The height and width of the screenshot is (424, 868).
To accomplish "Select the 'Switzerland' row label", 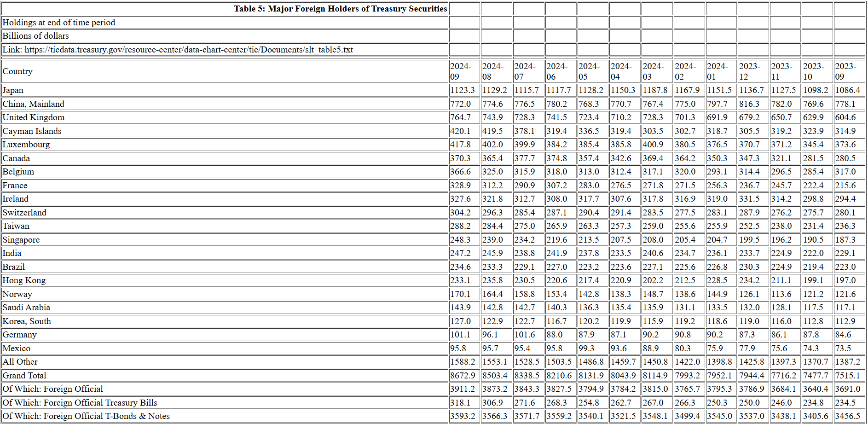I will point(24,213).
